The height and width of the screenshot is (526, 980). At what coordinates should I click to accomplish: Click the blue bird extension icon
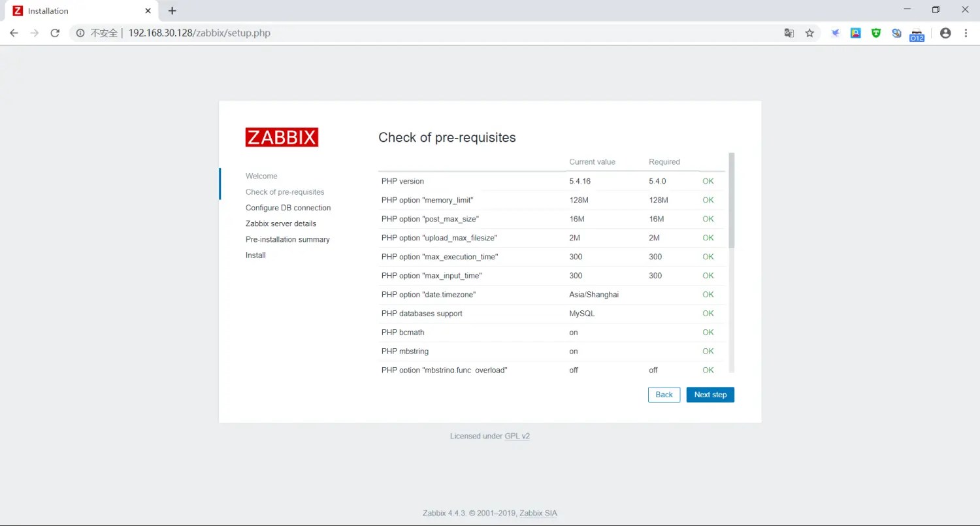click(x=835, y=33)
